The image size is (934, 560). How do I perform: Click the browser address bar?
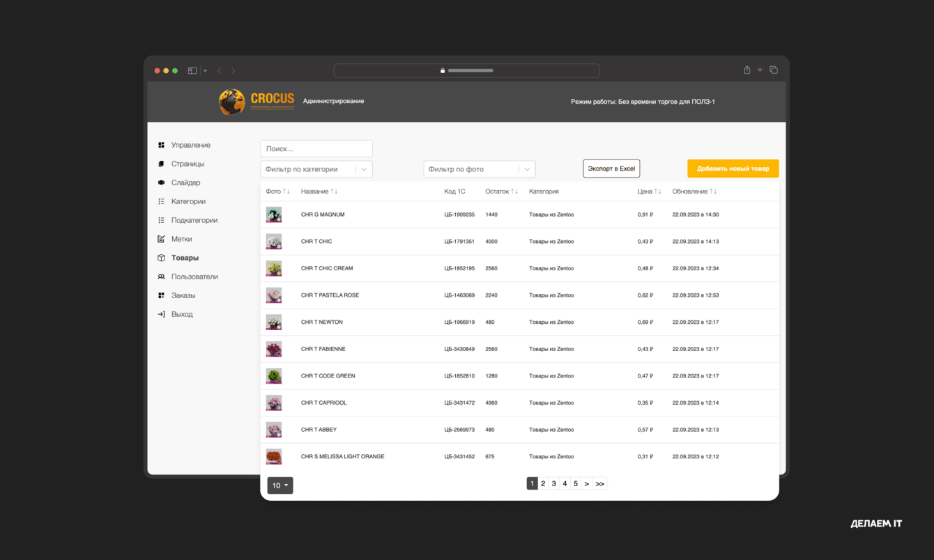click(466, 70)
